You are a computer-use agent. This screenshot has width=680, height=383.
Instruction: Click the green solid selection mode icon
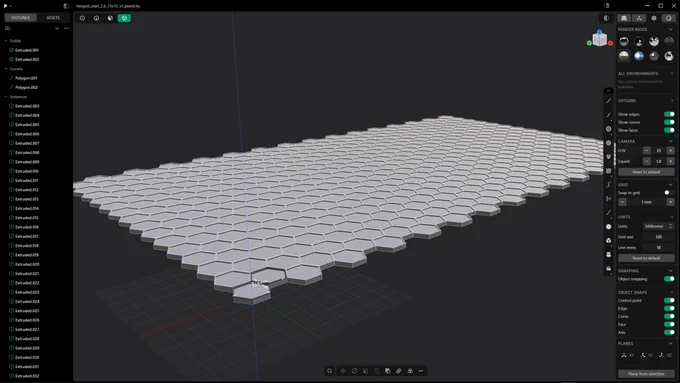pyautogui.click(x=124, y=18)
